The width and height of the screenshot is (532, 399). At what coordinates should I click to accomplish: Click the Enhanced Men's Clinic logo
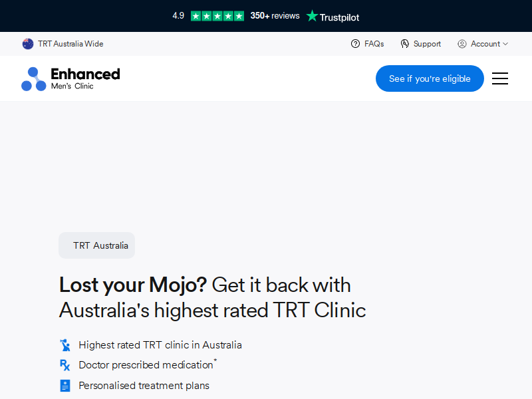(70, 78)
